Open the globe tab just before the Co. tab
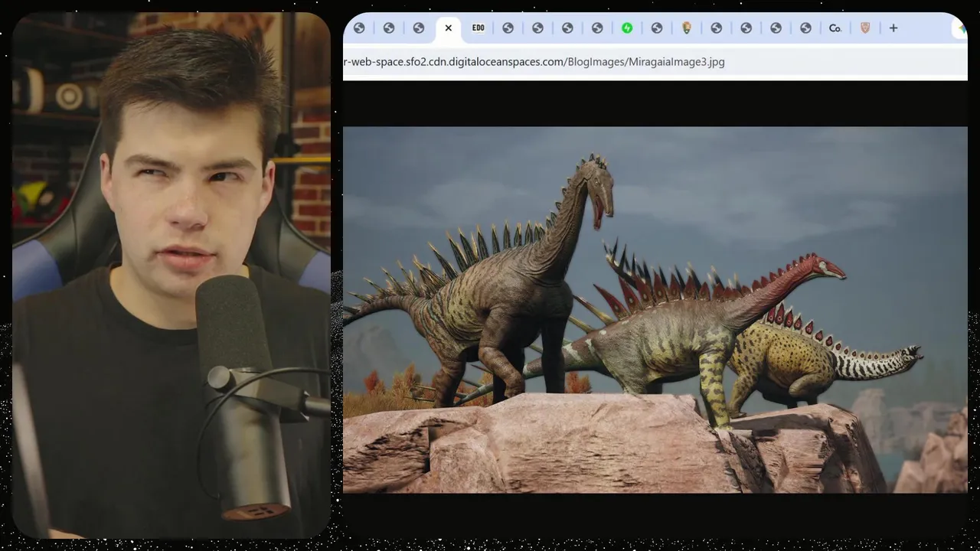 (x=805, y=28)
